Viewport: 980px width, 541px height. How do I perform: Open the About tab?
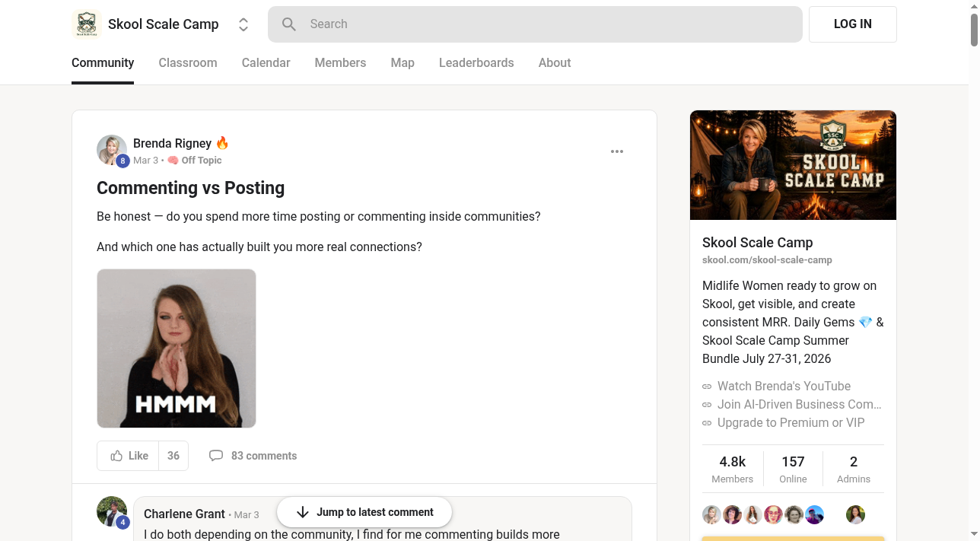pyautogui.click(x=555, y=63)
